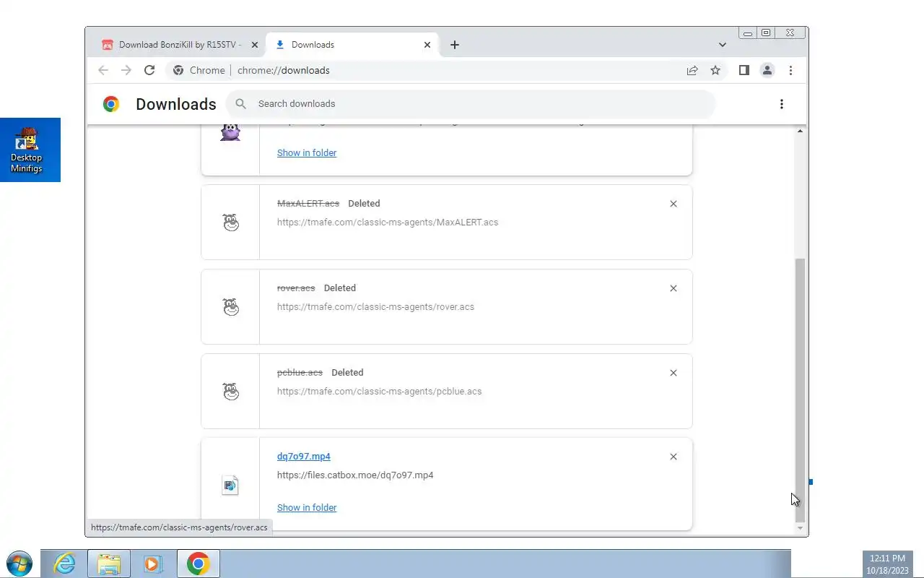Open a new tab with the plus button
Screen dimensions: 924x578
pos(454,45)
